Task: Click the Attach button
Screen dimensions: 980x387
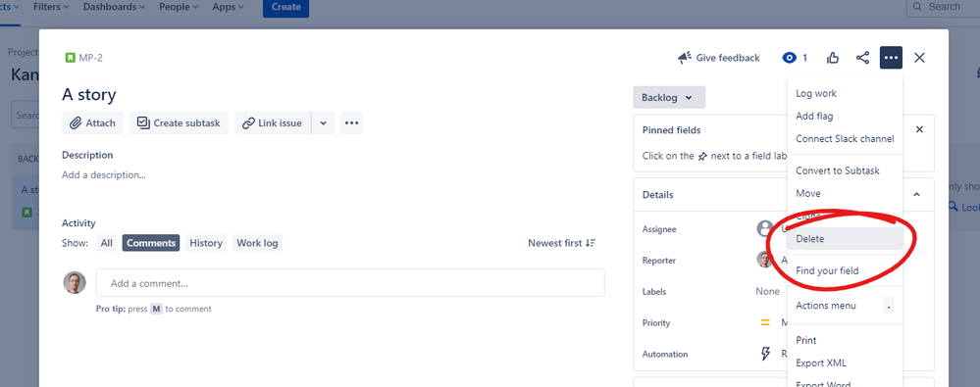Action: (x=93, y=123)
